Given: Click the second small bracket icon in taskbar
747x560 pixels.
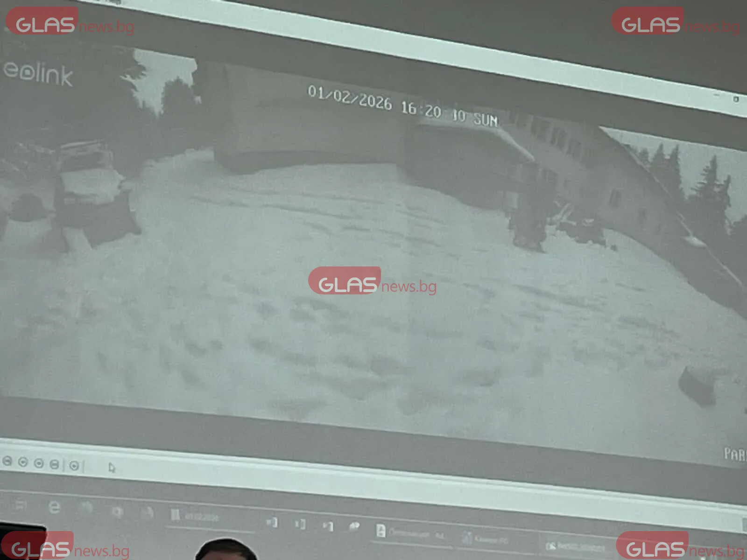Looking at the screenshot, I should pyautogui.click(x=300, y=525).
